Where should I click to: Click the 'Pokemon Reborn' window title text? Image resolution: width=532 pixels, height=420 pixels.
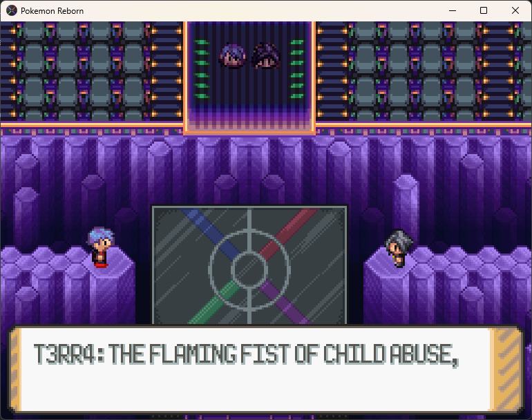(x=53, y=11)
